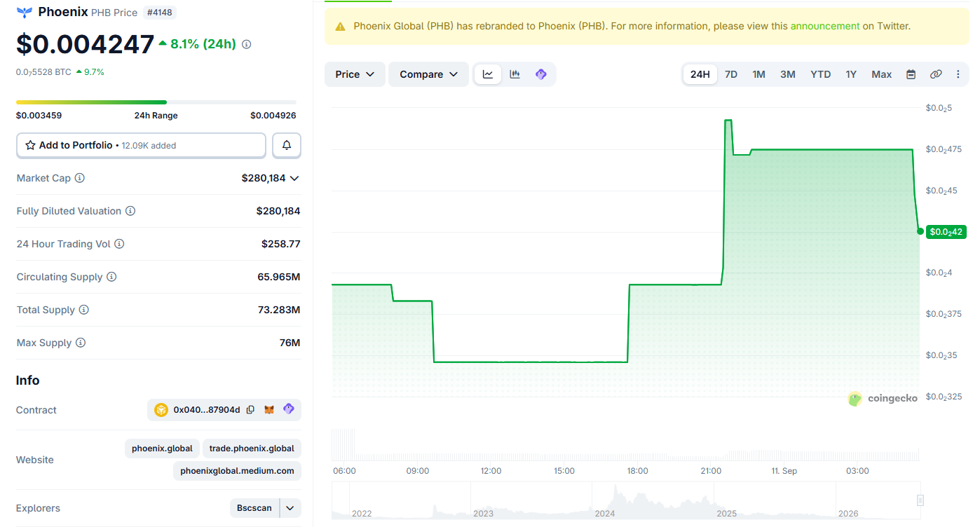This screenshot has height=527, width=980.
Task: Open the 24 Hour Trading Vol info icon
Action: 119,244
